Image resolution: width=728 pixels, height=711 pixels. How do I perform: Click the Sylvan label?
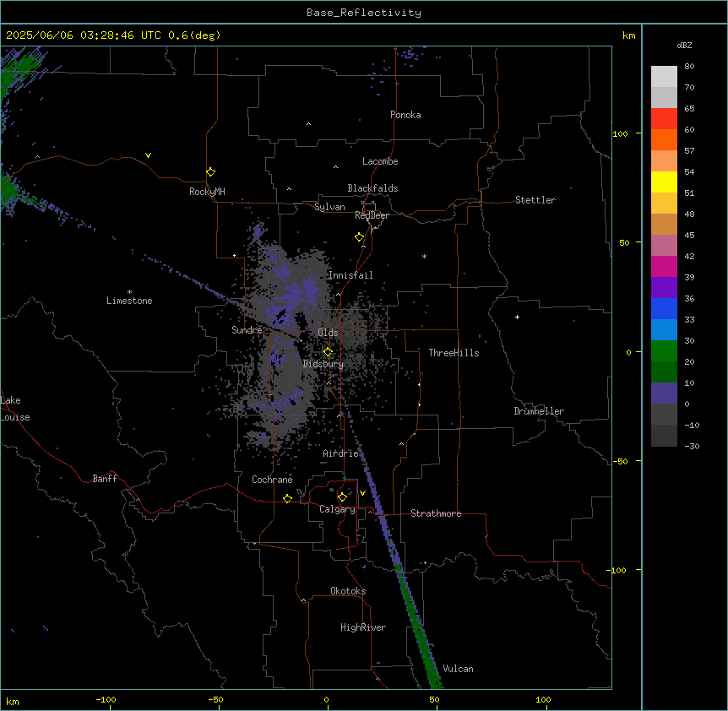(329, 207)
